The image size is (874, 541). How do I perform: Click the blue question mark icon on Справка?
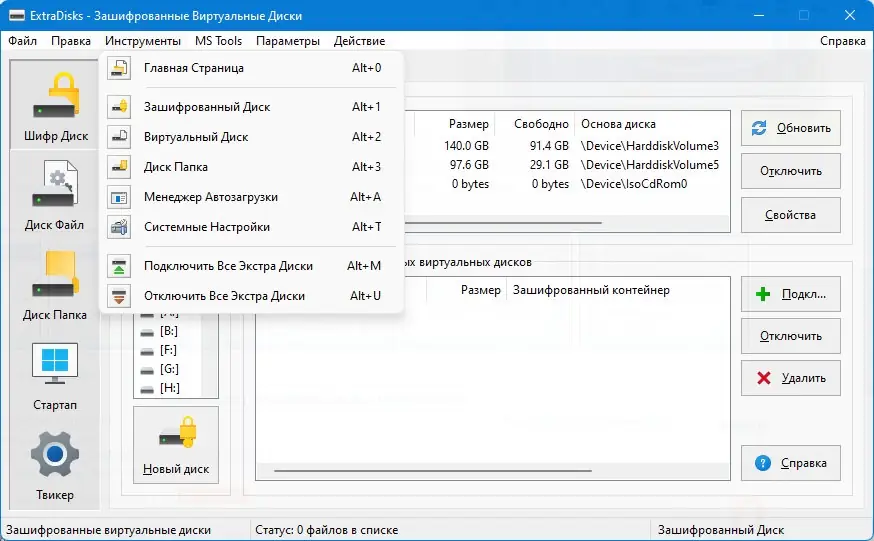tap(763, 463)
